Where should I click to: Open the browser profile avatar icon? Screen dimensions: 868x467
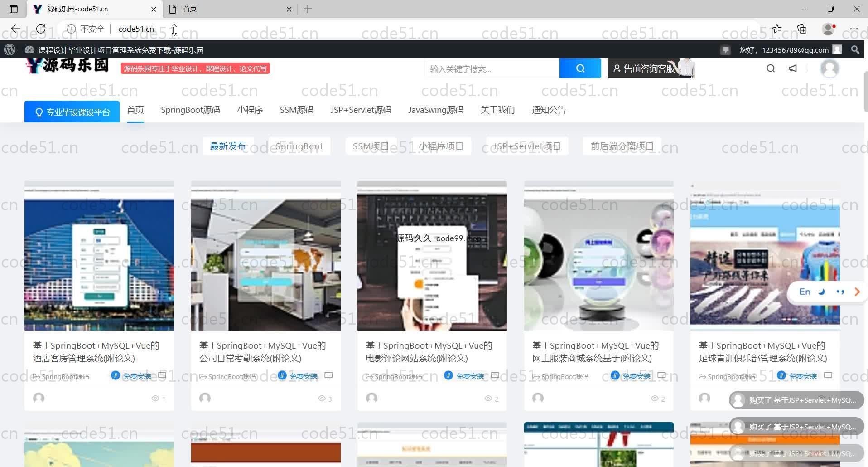[x=829, y=29]
